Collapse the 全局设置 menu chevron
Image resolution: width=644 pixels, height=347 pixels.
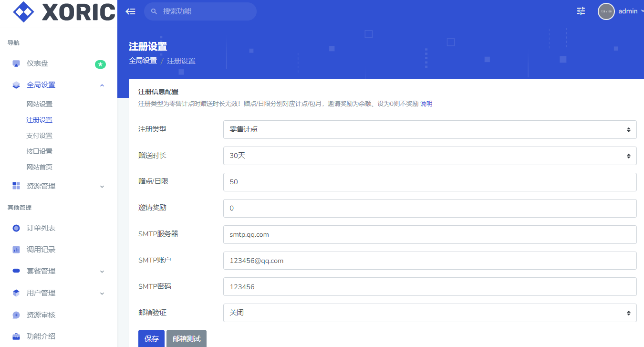pyautogui.click(x=102, y=85)
